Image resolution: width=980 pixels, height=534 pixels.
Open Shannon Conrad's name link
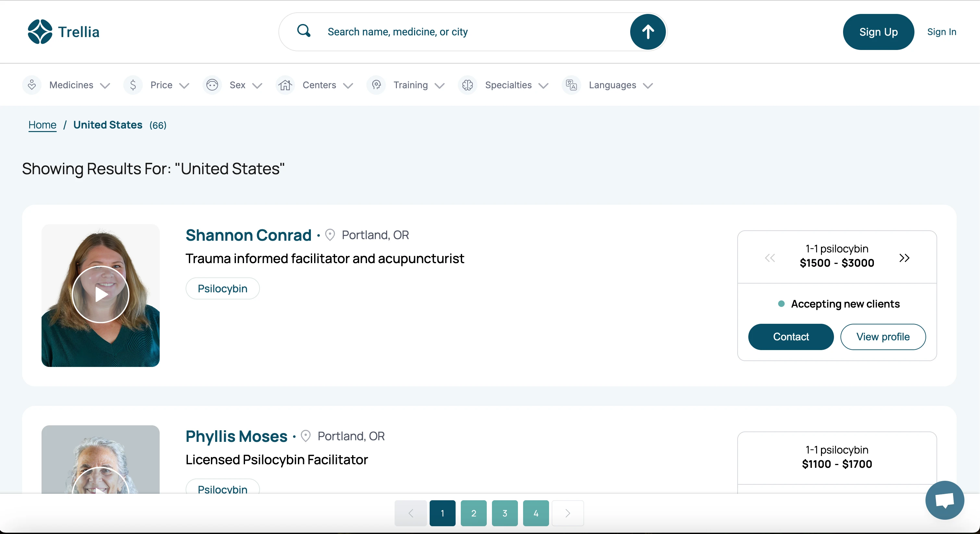(249, 235)
